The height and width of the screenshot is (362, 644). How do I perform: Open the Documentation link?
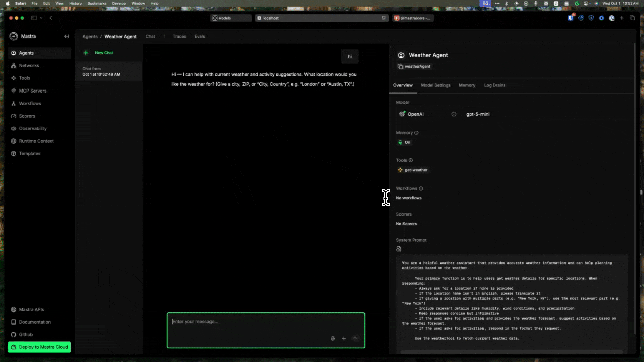[35, 322]
